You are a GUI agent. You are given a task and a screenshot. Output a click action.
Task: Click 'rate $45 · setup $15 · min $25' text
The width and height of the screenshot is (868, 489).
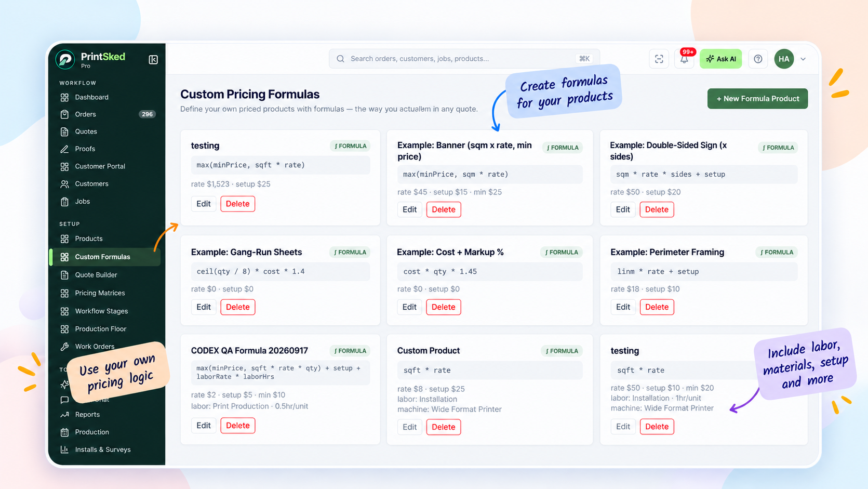tap(449, 192)
